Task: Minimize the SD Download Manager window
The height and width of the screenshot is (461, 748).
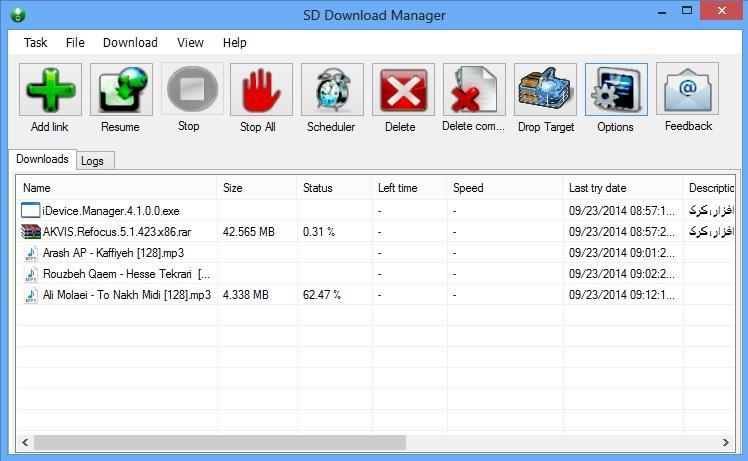Action: pos(662,11)
